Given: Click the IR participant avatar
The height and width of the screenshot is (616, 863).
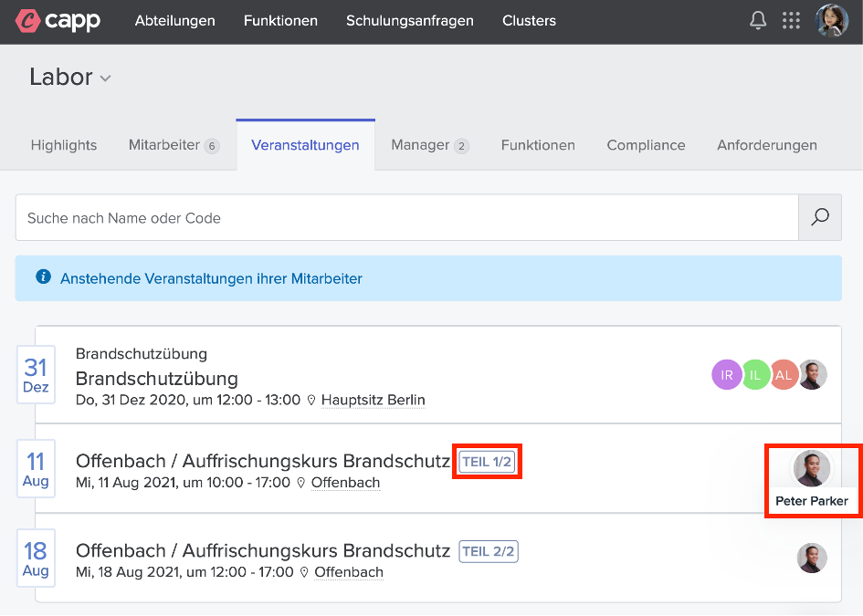Looking at the screenshot, I should (x=727, y=374).
